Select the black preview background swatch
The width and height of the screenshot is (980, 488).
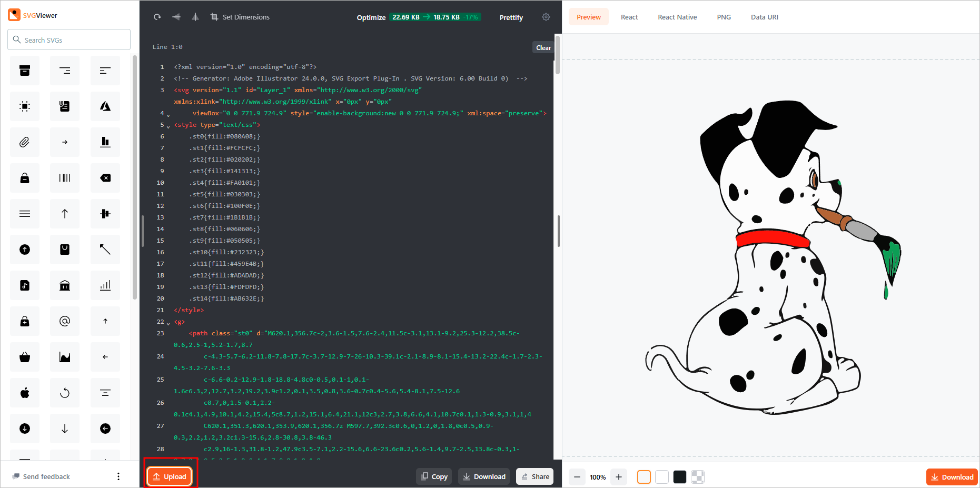pyautogui.click(x=680, y=477)
